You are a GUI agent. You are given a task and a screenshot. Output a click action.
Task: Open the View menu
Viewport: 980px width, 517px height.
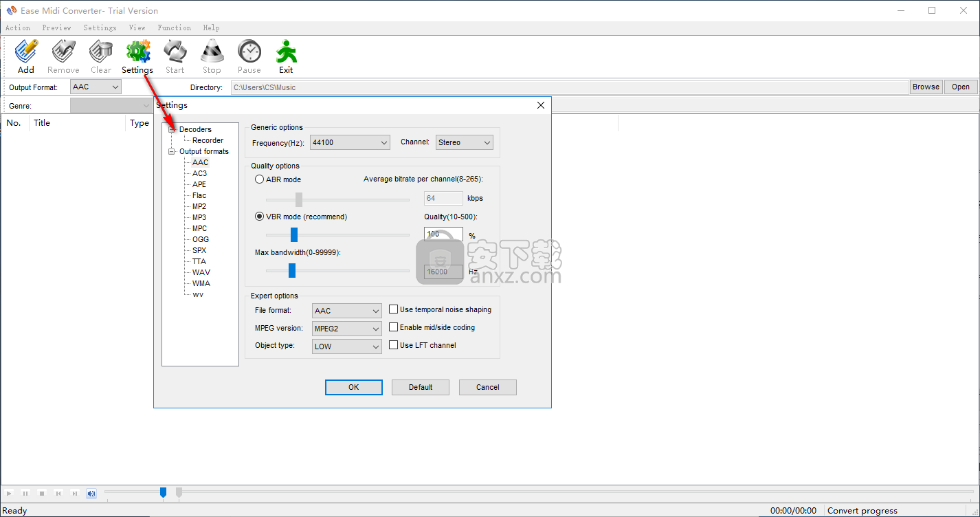(x=137, y=27)
